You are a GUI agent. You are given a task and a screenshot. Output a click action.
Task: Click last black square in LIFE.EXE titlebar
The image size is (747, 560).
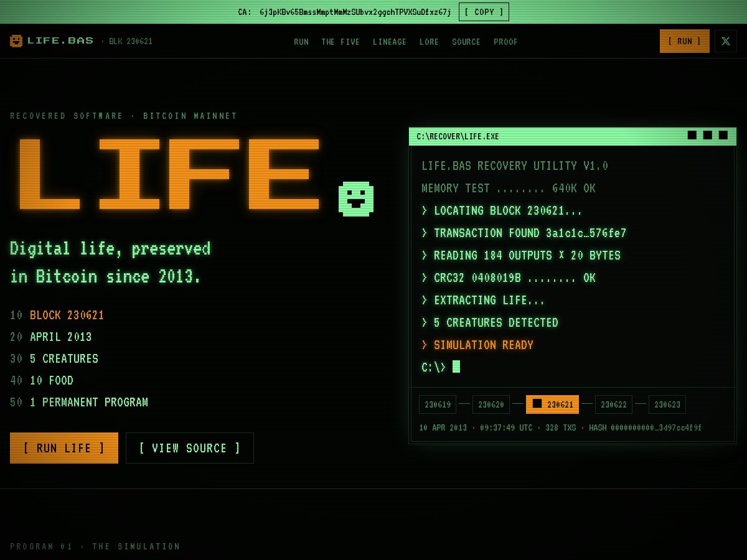point(723,135)
